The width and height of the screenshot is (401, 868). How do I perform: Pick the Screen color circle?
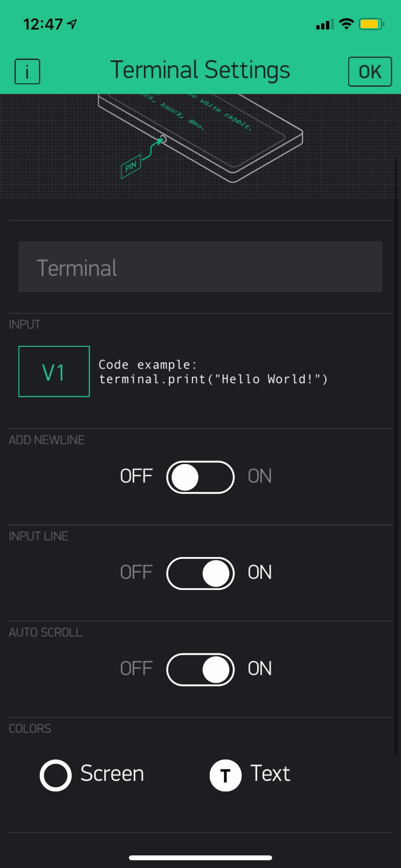[56, 775]
